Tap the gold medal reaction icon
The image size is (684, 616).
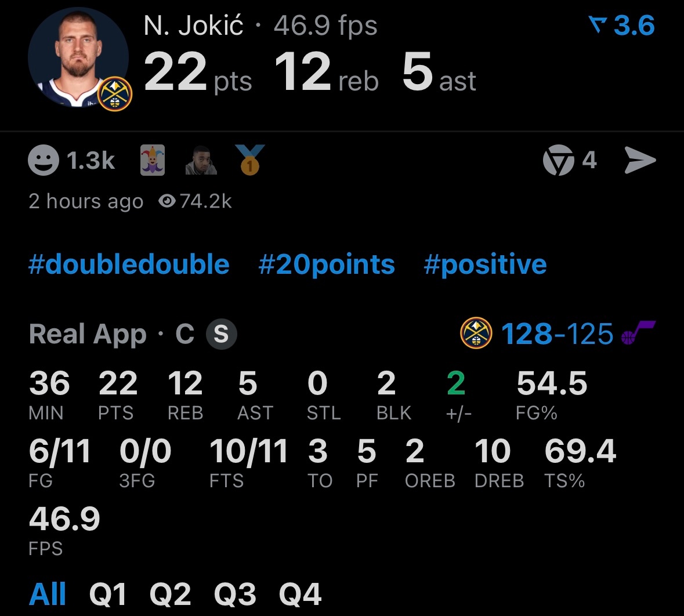point(250,160)
